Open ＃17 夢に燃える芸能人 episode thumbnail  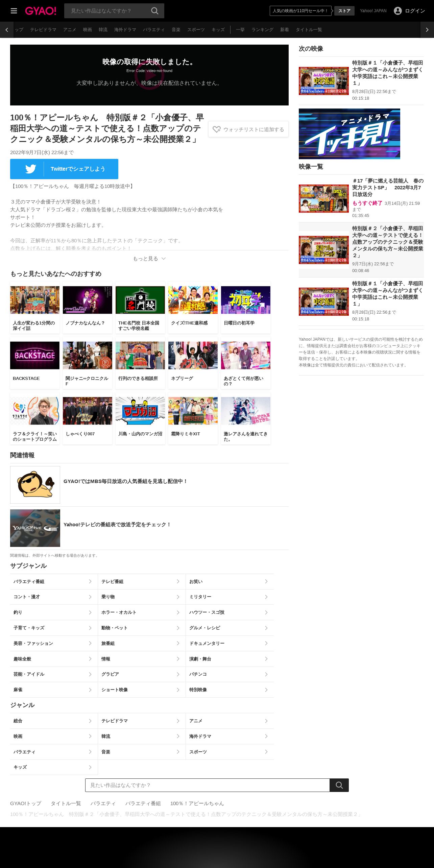(324, 198)
